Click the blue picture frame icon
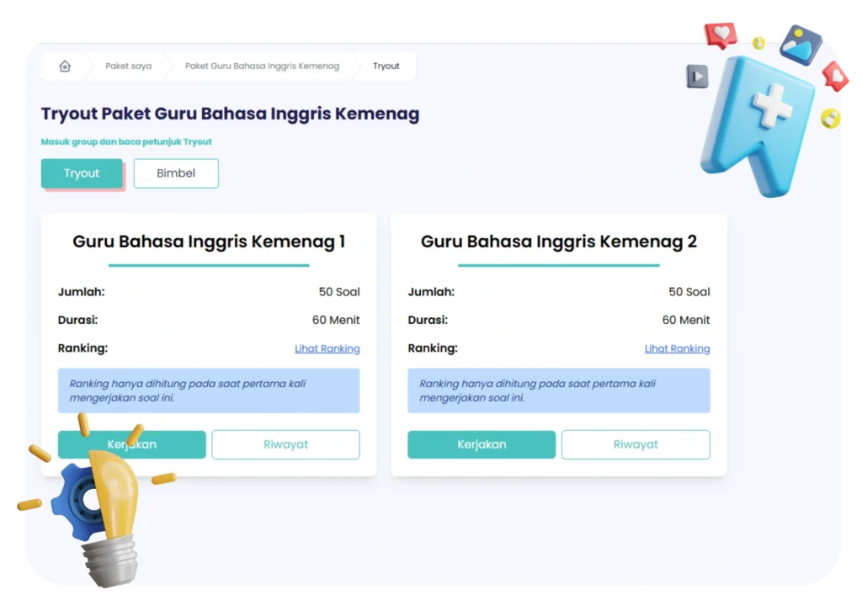Image resolution: width=862 pixels, height=616 pixels. click(x=800, y=45)
